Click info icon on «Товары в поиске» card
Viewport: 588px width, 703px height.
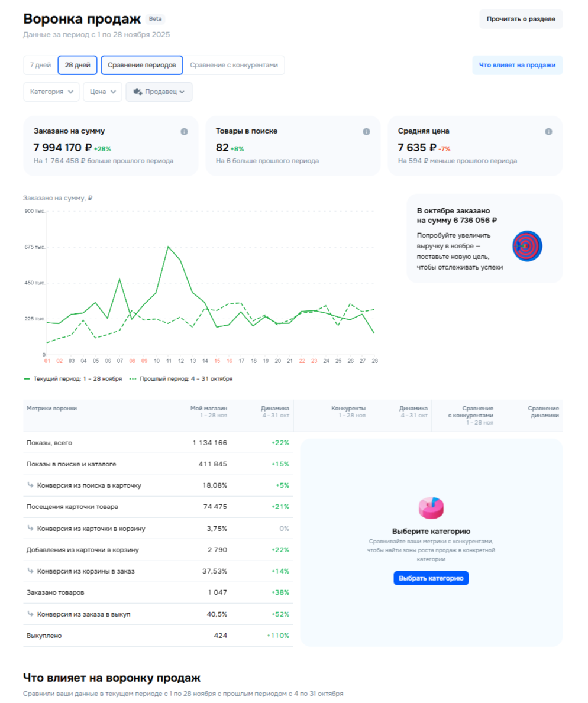(x=366, y=132)
